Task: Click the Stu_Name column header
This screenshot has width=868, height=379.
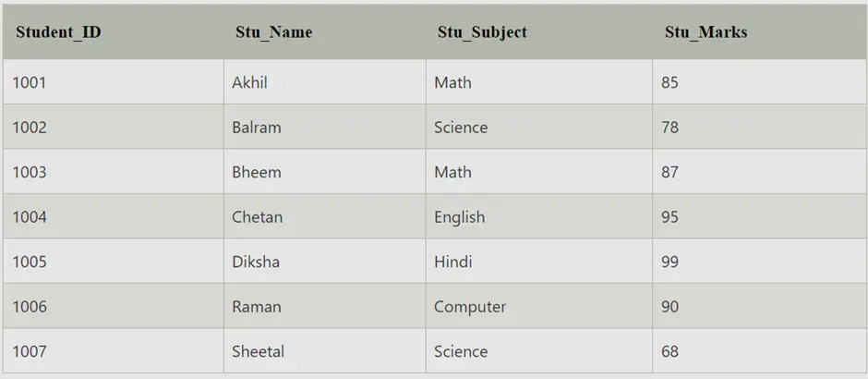Action: coord(325,32)
